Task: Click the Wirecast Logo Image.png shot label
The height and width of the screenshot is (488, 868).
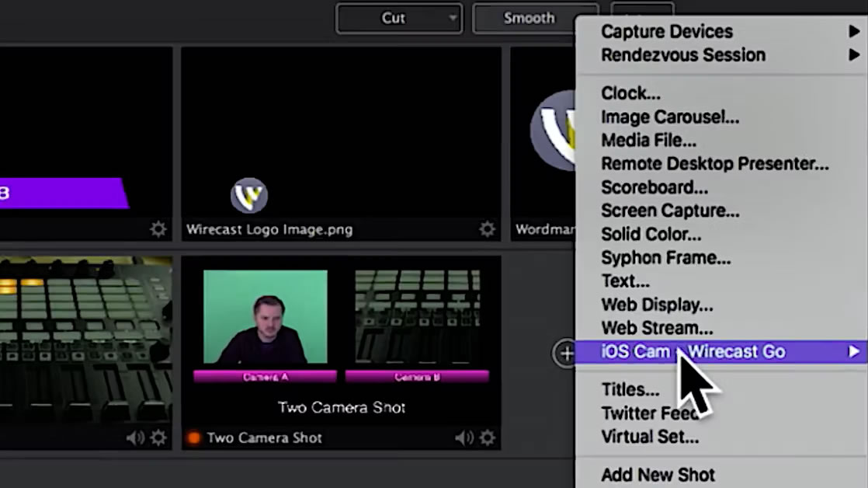Action: point(269,229)
